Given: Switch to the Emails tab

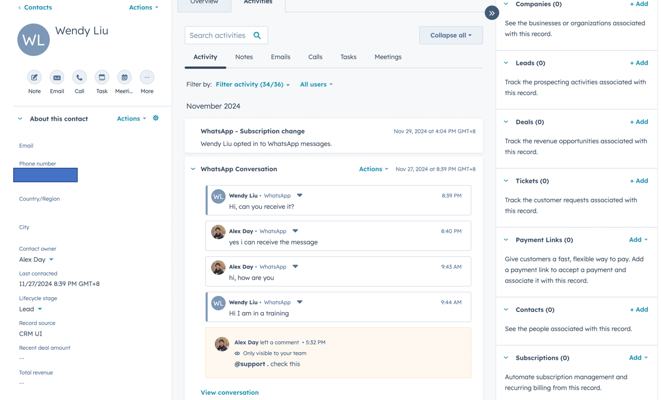Looking at the screenshot, I should (280, 57).
